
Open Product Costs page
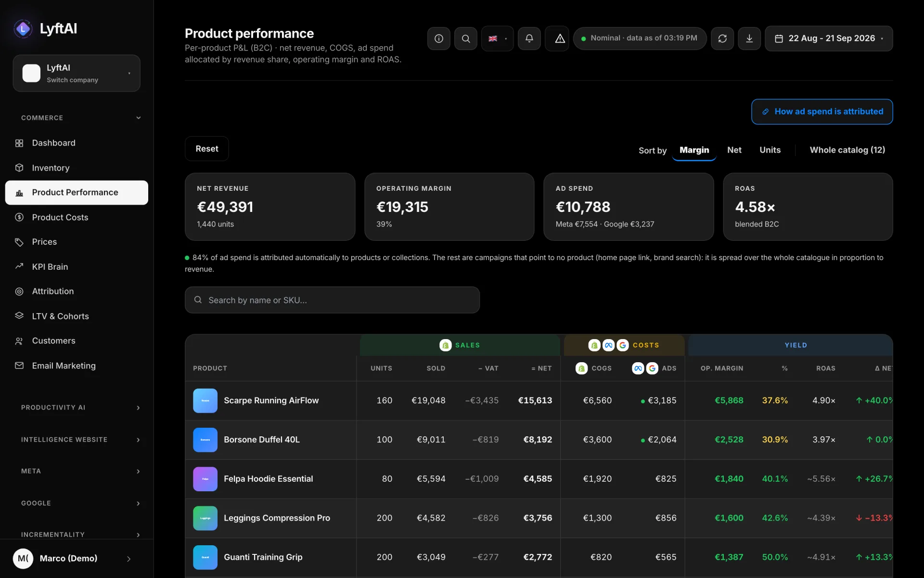point(77,217)
